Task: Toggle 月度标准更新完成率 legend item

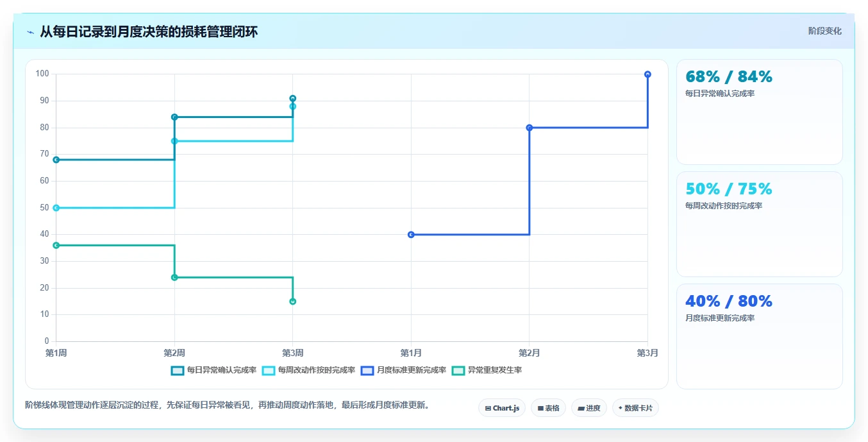Action: pos(403,370)
